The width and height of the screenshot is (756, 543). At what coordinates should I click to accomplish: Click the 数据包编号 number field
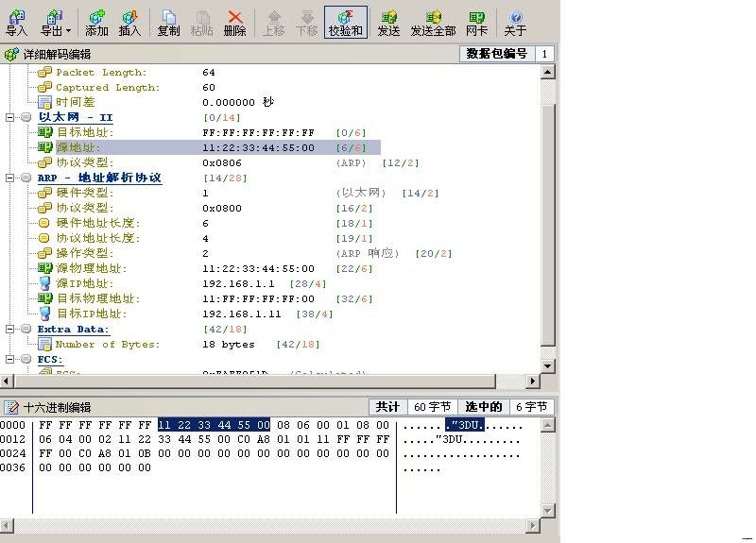pos(545,54)
